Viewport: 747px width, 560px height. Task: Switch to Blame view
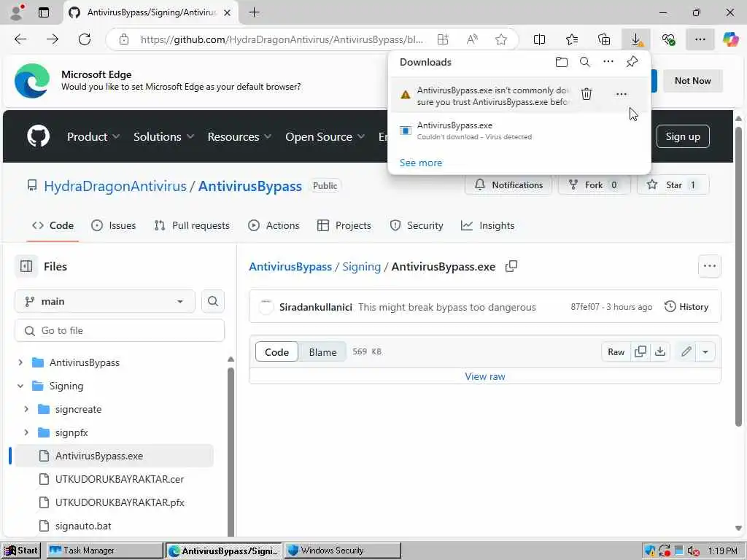click(x=322, y=352)
